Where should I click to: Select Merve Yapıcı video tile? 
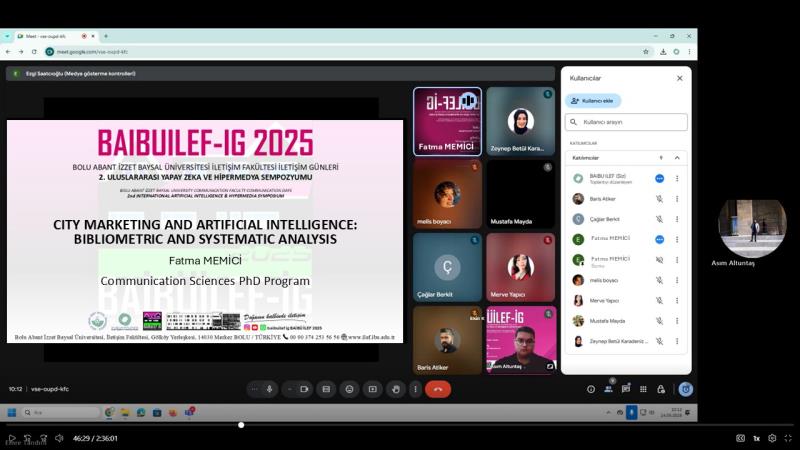click(x=520, y=267)
